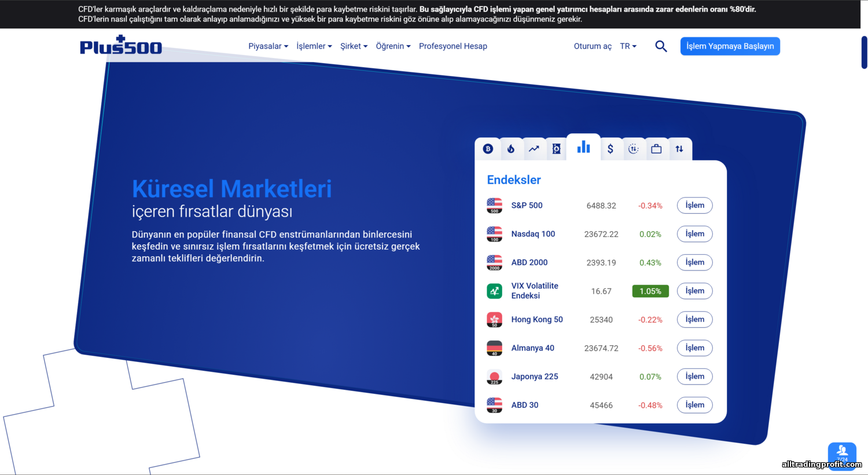The height and width of the screenshot is (475, 868).
Task: Select the flame popular instruments tab
Action: click(x=511, y=149)
